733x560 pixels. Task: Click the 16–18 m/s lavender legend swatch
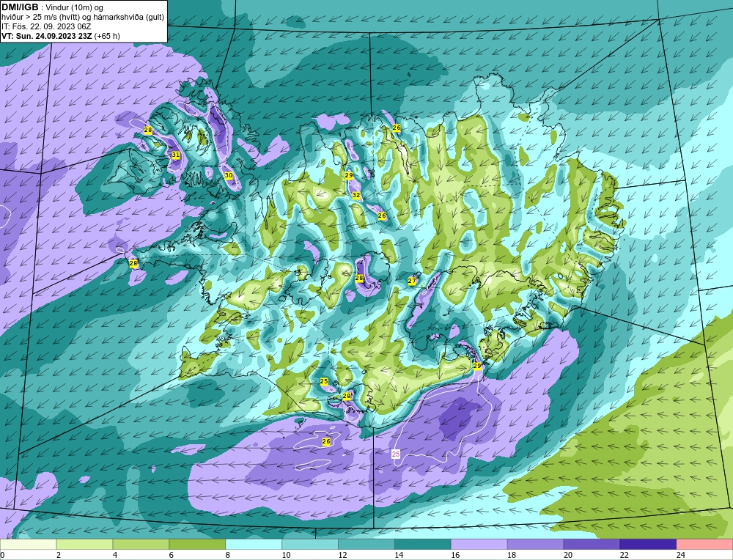(479, 545)
